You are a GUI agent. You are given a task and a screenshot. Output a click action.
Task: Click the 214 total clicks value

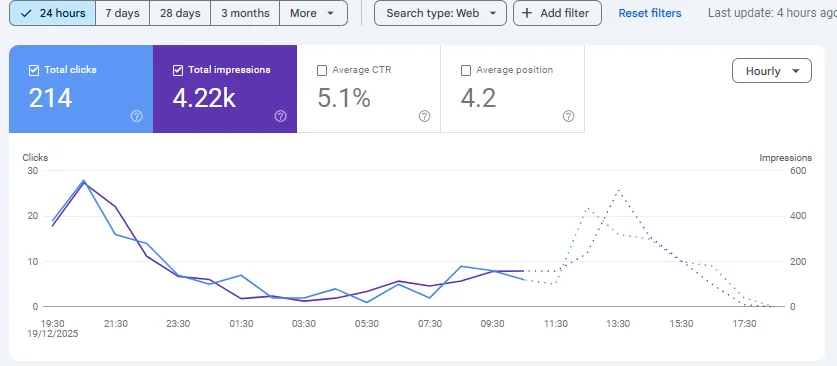[x=50, y=98]
